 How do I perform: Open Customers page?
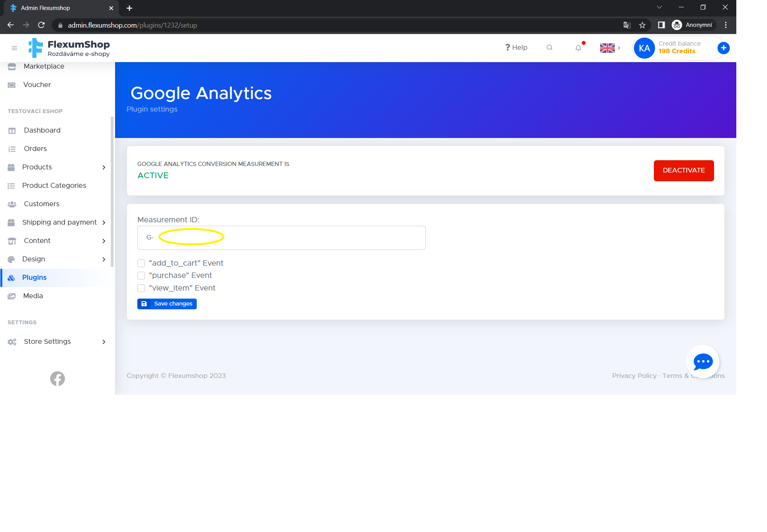[x=41, y=204]
